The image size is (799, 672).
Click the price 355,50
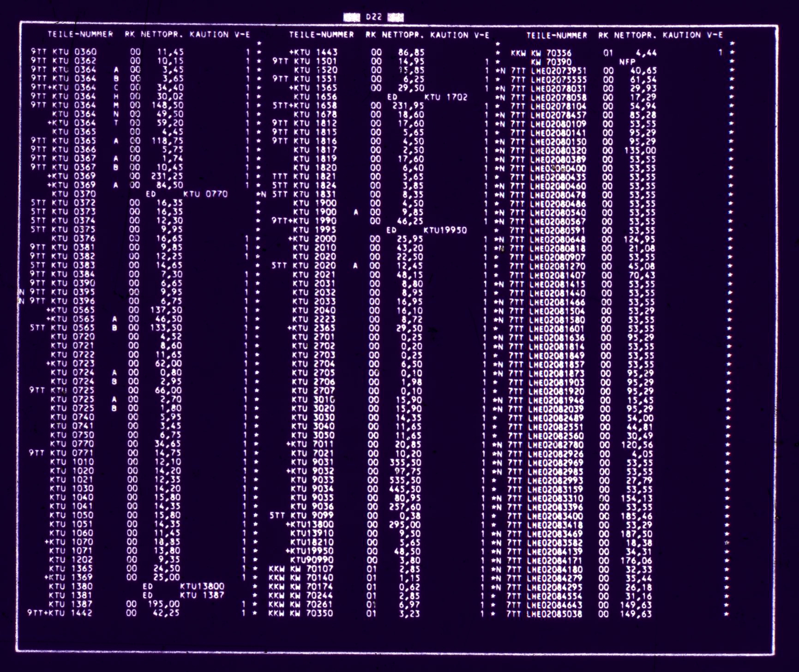click(405, 462)
